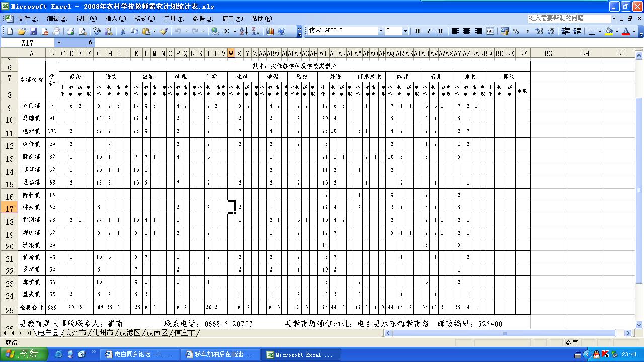
Task: Click the Cut scissors icon
Action: coord(122,31)
